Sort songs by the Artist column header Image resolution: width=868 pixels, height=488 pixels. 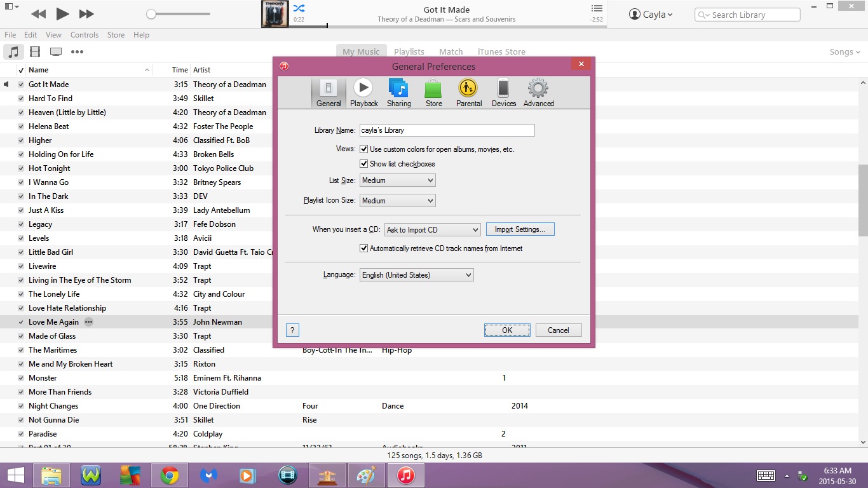pos(202,70)
